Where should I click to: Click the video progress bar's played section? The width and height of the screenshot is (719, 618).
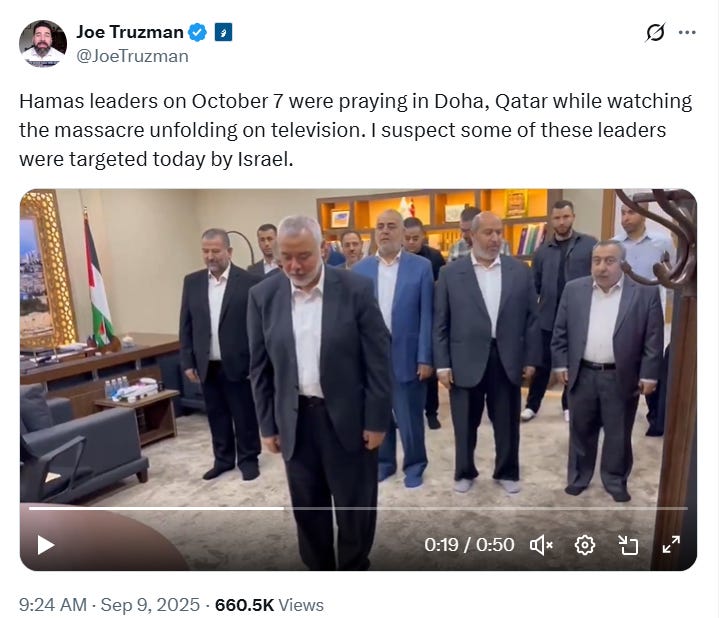coord(156,508)
